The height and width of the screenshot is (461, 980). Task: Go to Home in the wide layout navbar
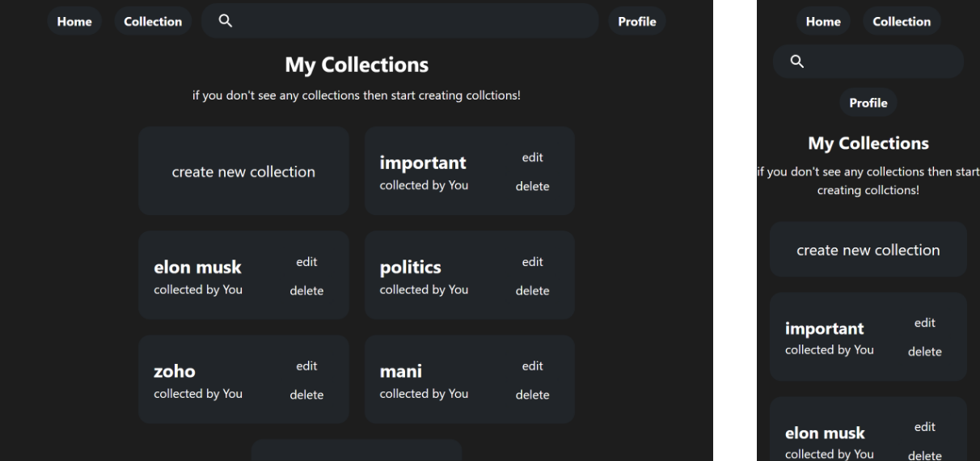click(x=74, y=22)
